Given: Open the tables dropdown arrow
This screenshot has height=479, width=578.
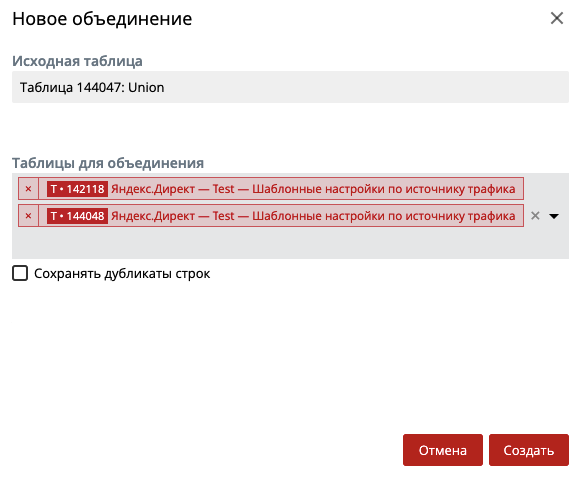Looking at the screenshot, I should tap(554, 216).
